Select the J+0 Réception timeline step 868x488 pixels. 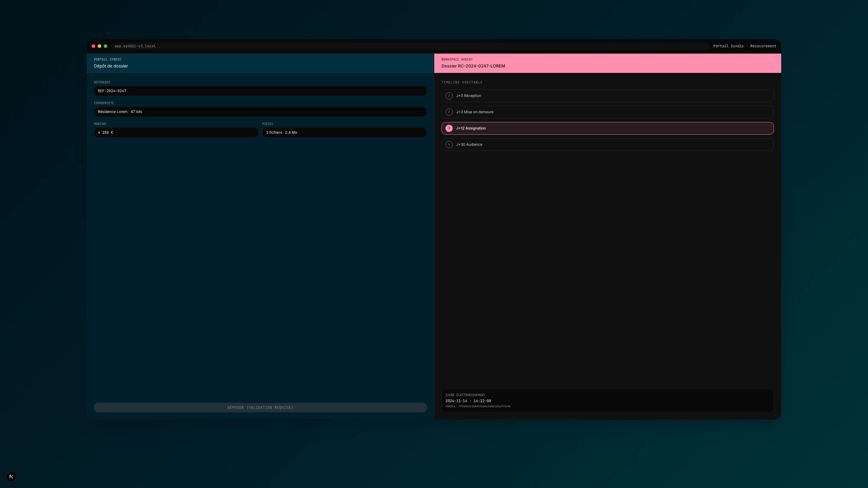[x=608, y=96]
